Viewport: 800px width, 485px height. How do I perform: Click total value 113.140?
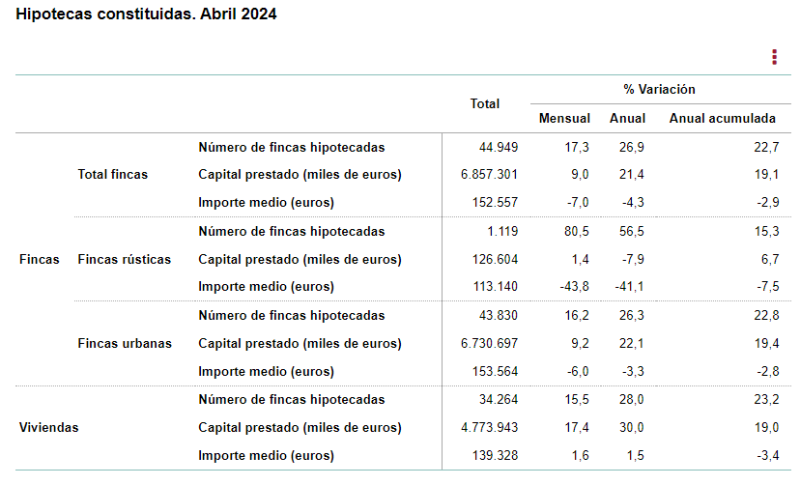(495, 287)
